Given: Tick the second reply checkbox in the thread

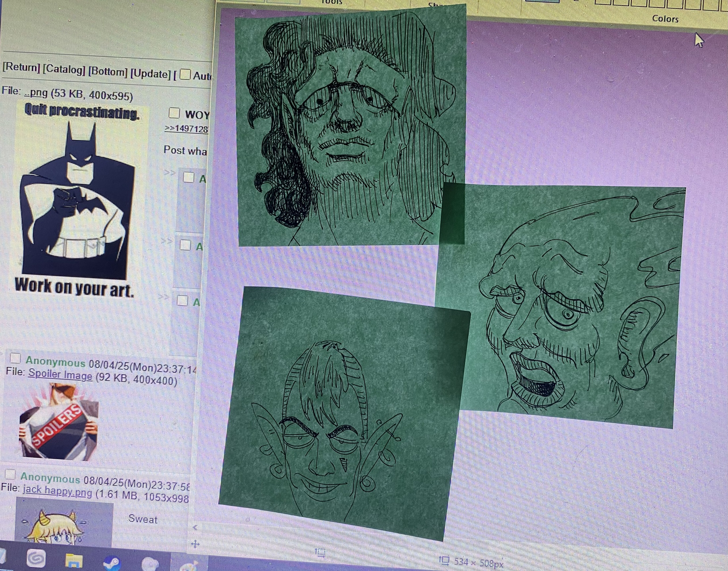Looking at the screenshot, I should (x=185, y=245).
